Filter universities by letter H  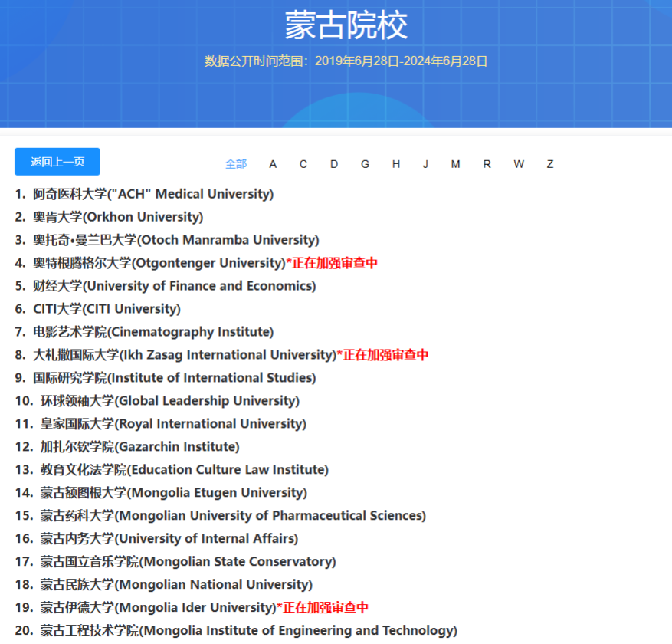395,164
